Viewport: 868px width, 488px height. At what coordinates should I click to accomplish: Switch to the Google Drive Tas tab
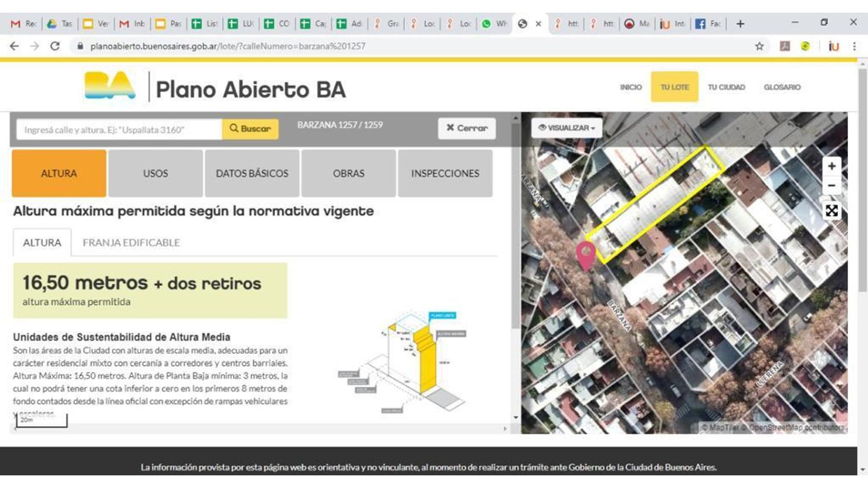coord(60,24)
